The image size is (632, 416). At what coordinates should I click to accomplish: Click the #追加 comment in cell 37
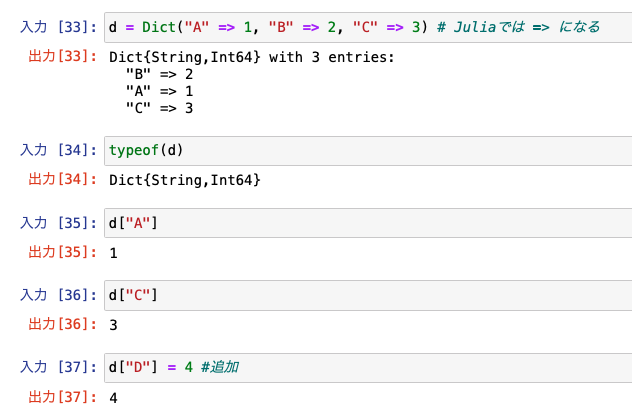pyautogui.click(x=220, y=367)
